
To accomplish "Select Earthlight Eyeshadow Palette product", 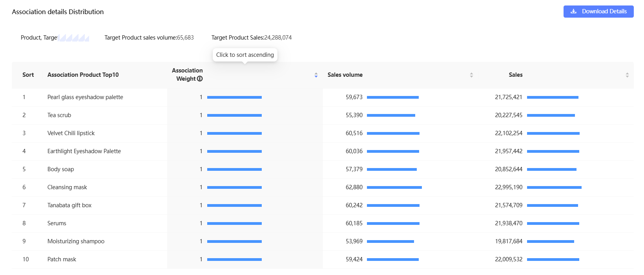I will 84,151.
